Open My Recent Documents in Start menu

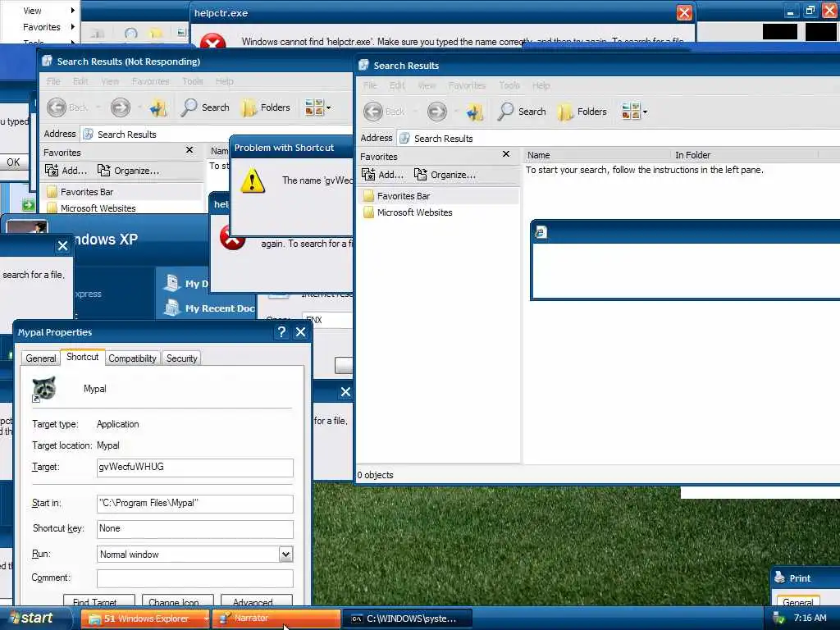(x=211, y=308)
